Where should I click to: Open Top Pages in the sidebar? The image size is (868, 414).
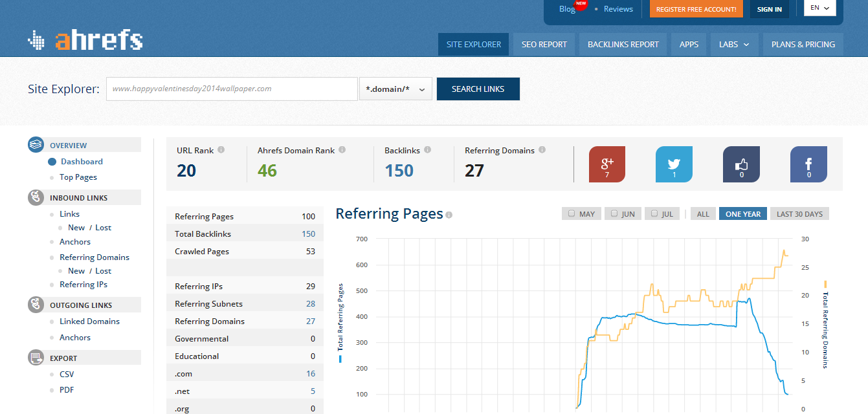[78, 177]
